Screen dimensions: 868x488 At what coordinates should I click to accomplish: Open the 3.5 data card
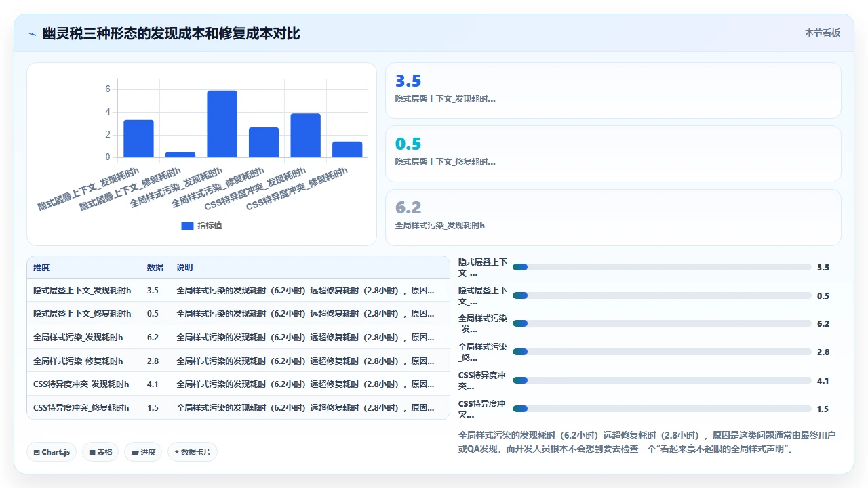(613, 91)
